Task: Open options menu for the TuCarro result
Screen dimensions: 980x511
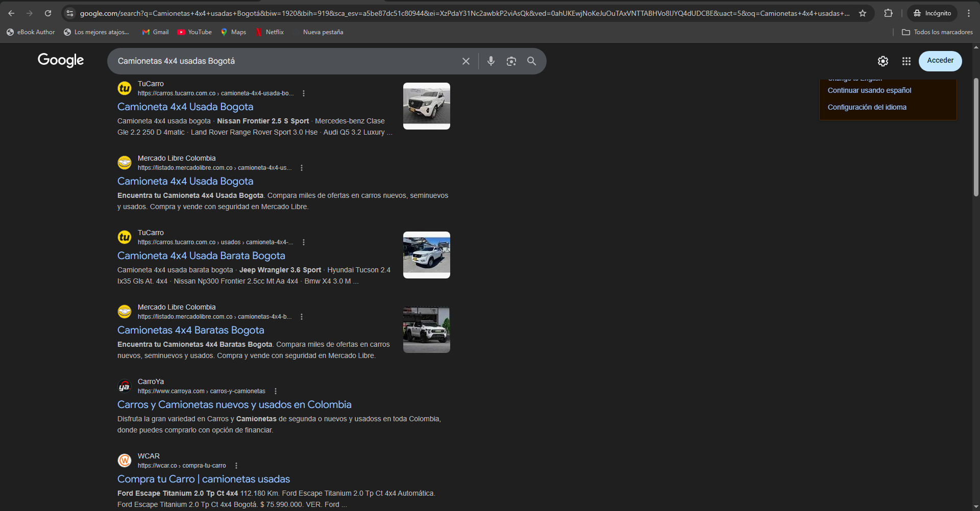Action: tap(304, 93)
